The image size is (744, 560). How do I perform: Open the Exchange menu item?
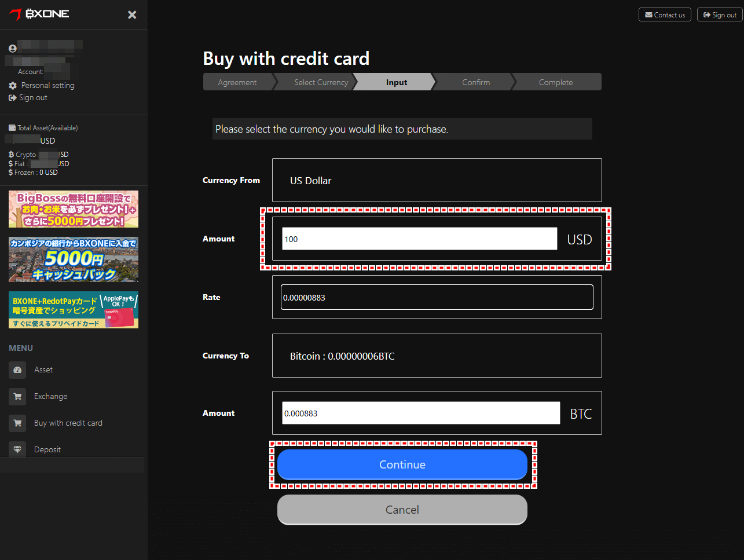point(51,396)
